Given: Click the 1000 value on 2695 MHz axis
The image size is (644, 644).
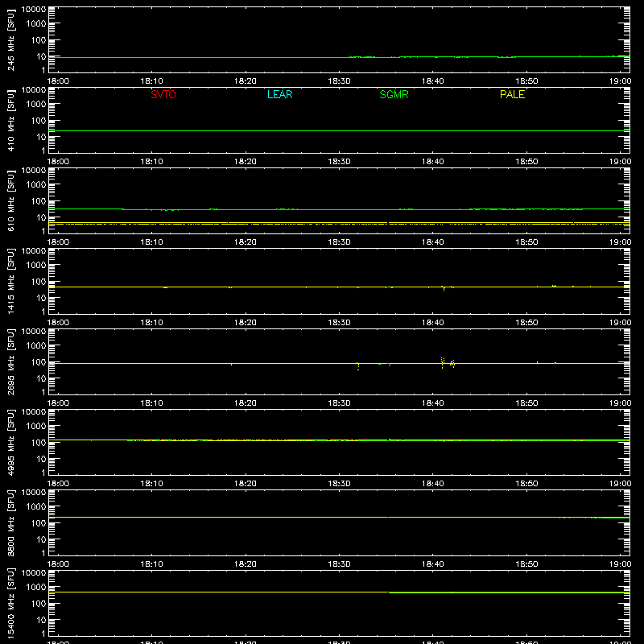Looking at the screenshot, I should pos(36,346).
